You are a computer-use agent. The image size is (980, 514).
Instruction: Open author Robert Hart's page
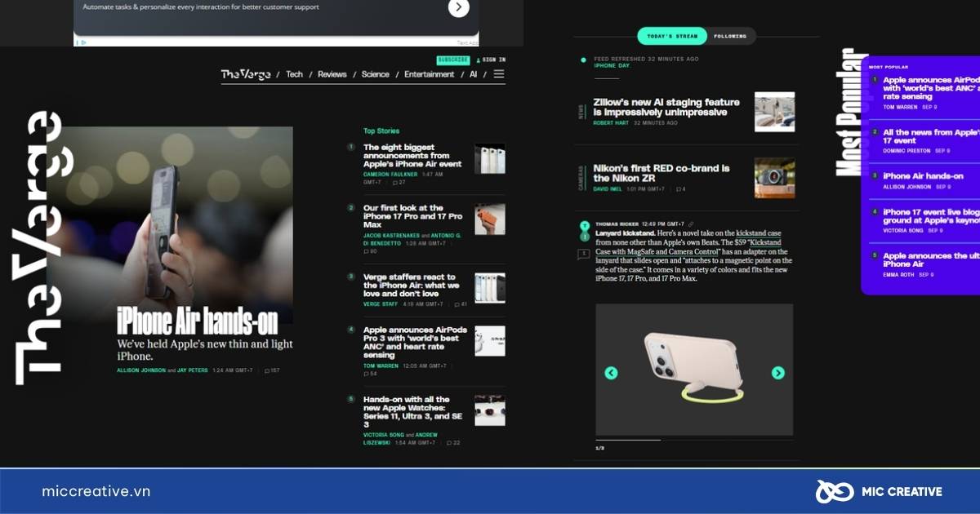611,123
